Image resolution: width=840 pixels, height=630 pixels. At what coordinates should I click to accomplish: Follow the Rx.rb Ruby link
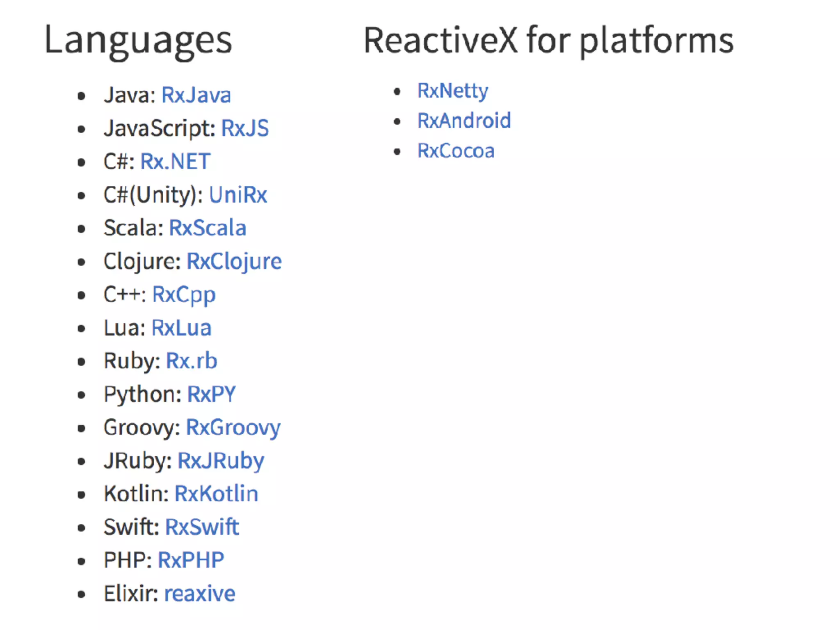[191, 361]
